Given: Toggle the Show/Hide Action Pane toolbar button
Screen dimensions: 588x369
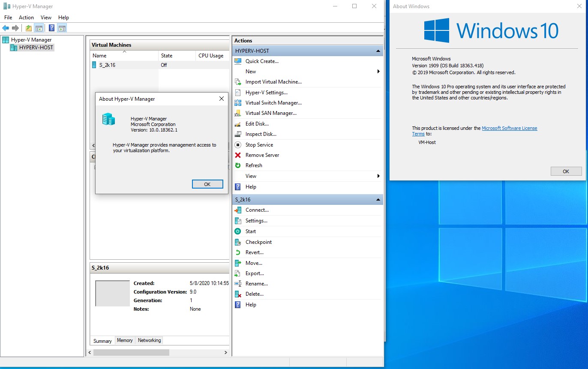Looking at the screenshot, I should click(x=62, y=28).
